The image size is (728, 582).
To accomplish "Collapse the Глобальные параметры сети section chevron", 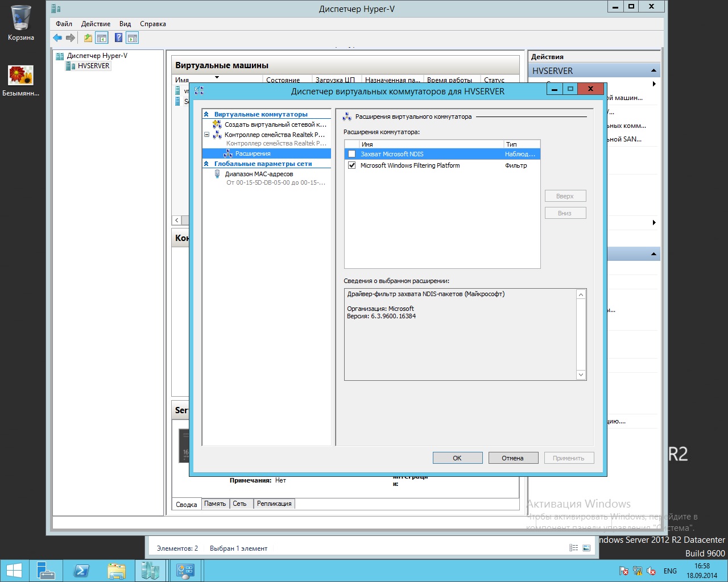I will click(x=206, y=164).
